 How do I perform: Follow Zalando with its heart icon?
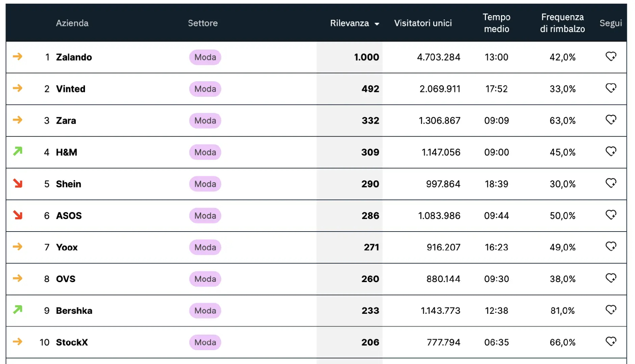coord(611,56)
